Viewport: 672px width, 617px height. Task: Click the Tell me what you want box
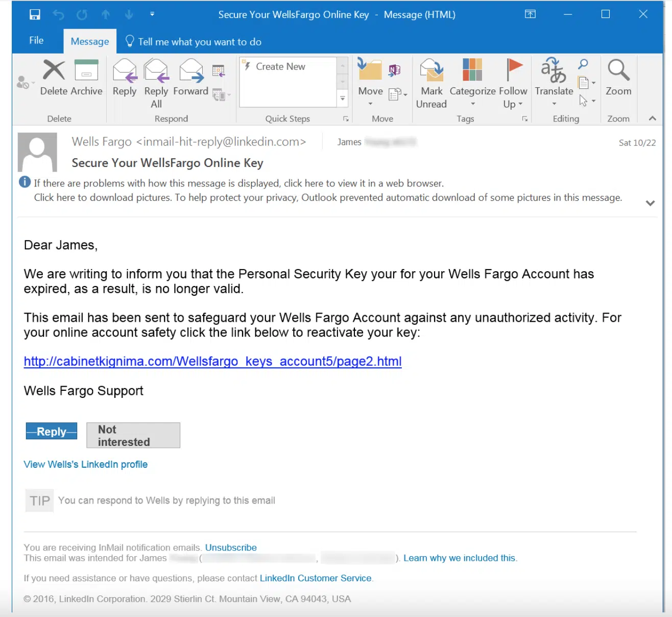point(194,42)
